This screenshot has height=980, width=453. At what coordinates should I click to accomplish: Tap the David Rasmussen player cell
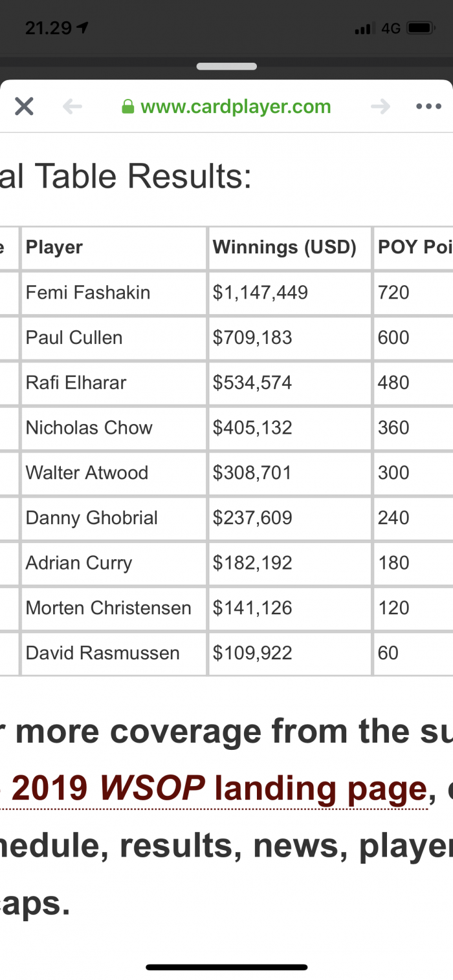(x=114, y=653)
